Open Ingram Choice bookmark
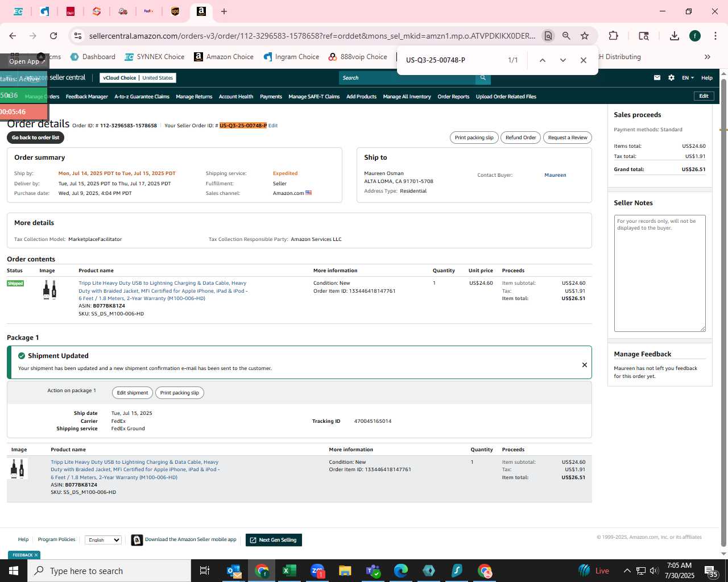 click(291, 57)
